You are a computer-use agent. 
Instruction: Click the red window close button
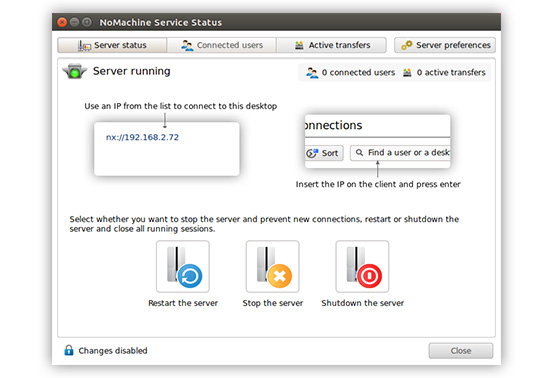tap(62, 22)
